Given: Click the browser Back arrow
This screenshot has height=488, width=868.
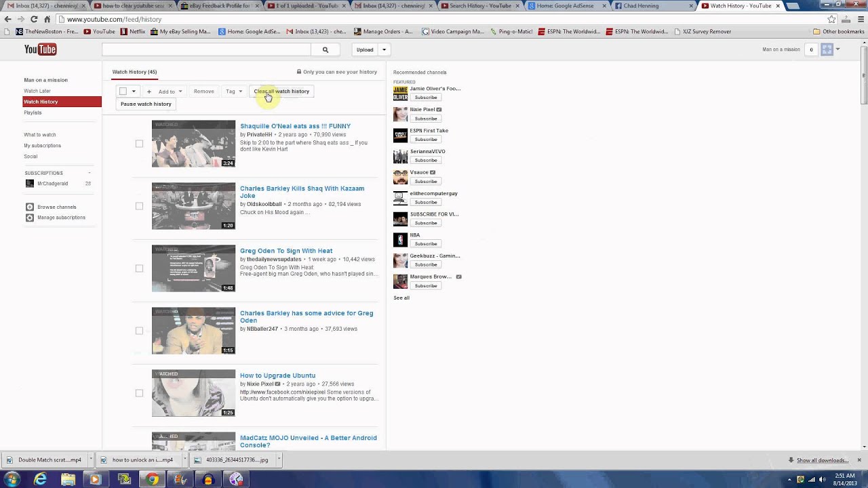Looking at the screenshot, I should 8,19.
